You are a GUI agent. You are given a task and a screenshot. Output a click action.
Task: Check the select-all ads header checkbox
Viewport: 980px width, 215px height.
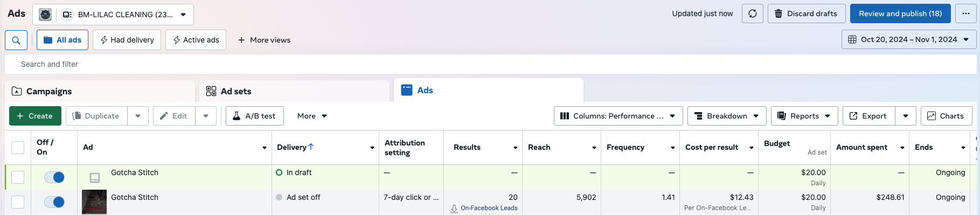pyautogui.click(x=18, y=148)
